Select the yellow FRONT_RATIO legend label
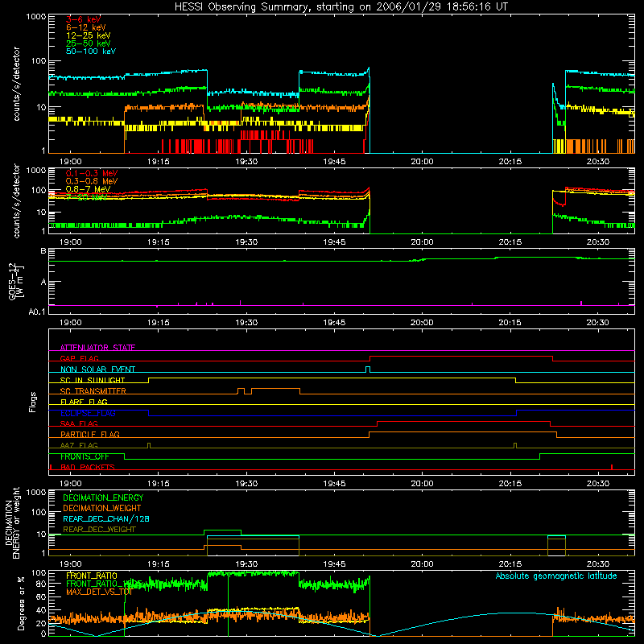This screenshot has width=644, height=644. (92, 576)
